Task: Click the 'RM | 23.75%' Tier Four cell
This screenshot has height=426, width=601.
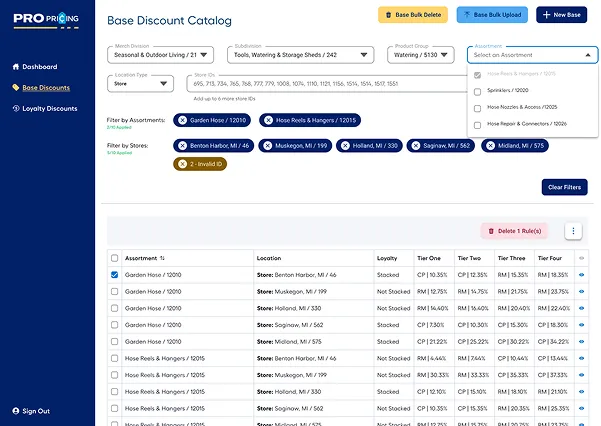Action: pos(553,291)
